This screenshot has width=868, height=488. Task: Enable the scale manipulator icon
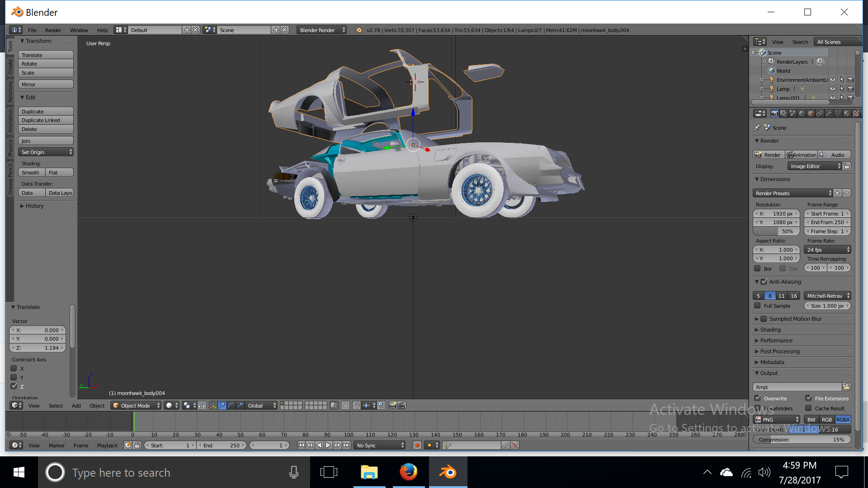[241, 405]
